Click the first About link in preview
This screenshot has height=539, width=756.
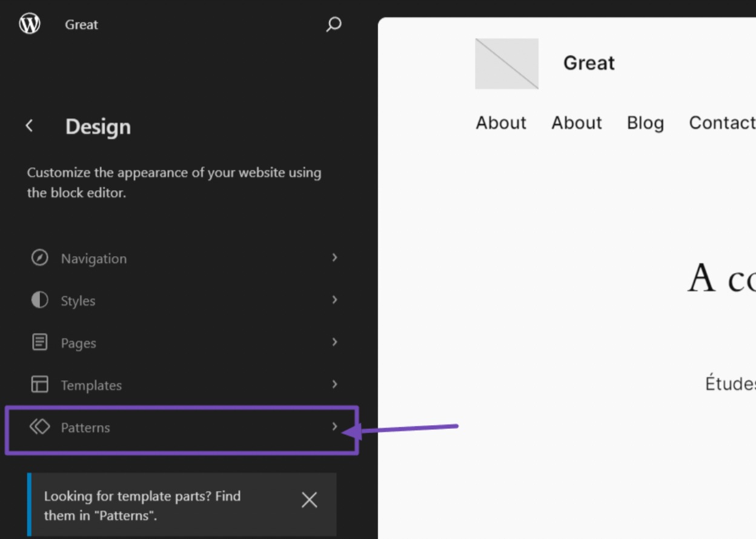[x=501, y=123]
